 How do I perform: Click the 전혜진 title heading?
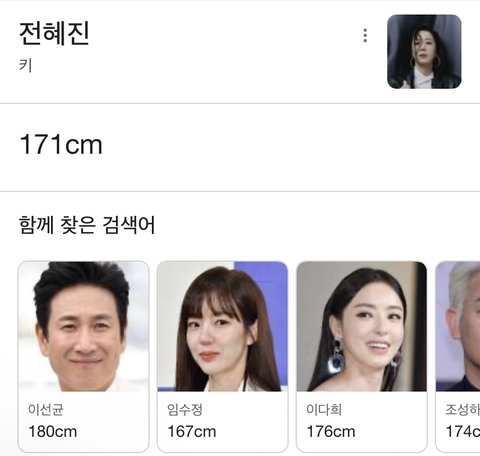(54, 33)
